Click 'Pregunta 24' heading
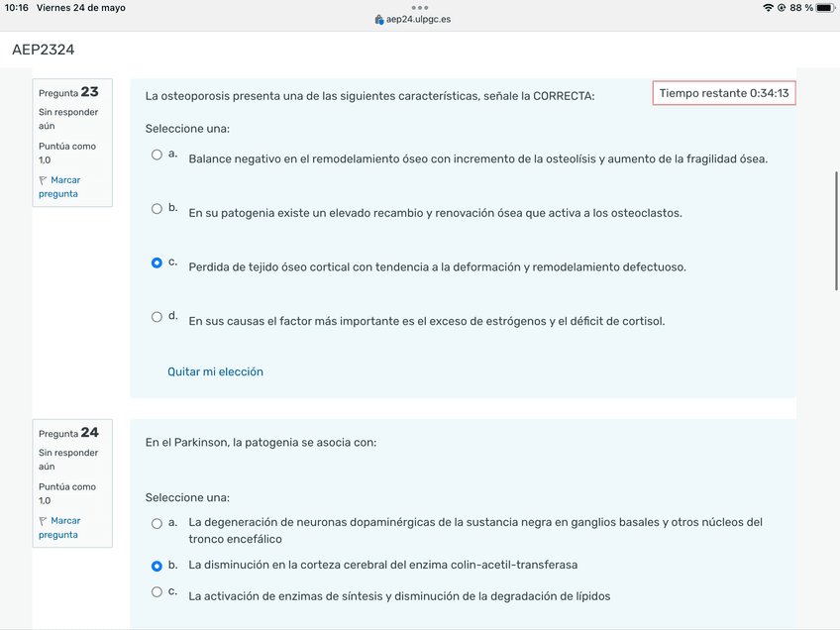 (68, 433)
